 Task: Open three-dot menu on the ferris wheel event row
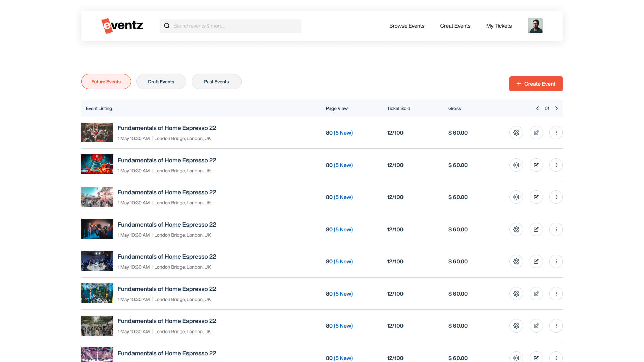[x=556, y=165]
